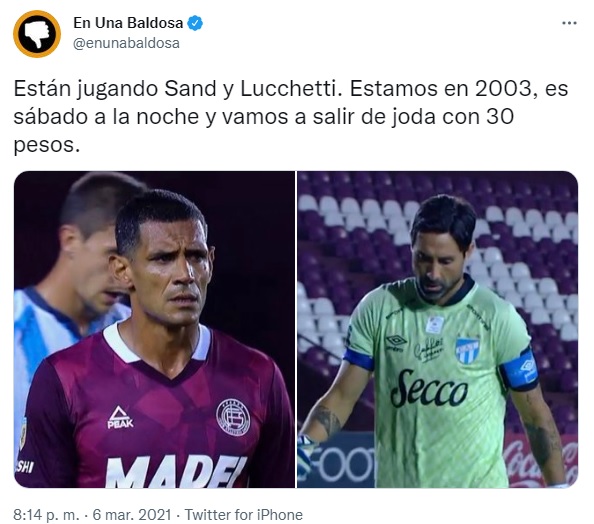Click the PEAK logo on maroon shirt
The image size is (594, 524).
[x=120, y=418]
